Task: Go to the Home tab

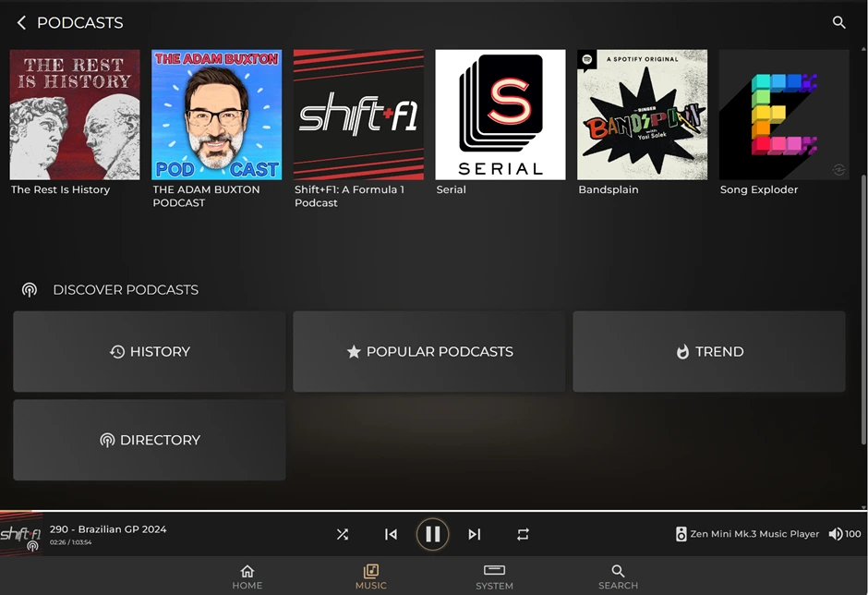Action: pyautogui.click(x=247, y=577)
